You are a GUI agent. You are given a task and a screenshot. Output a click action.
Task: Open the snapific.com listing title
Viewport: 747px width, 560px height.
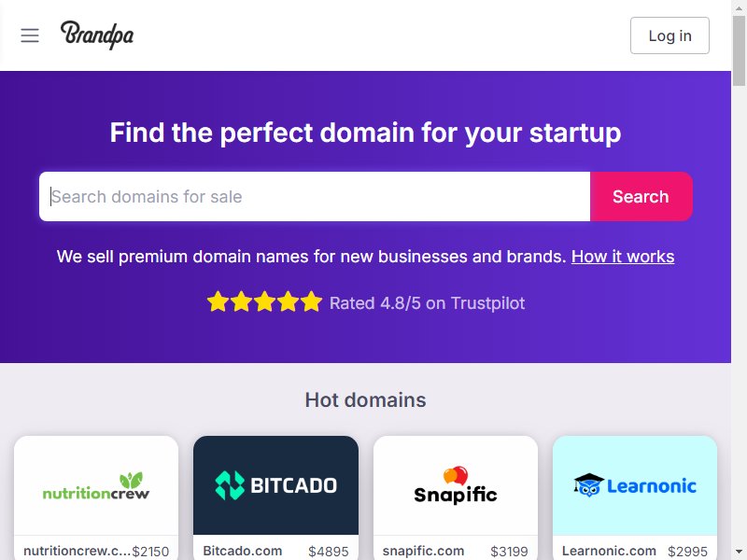click(423, 551)
